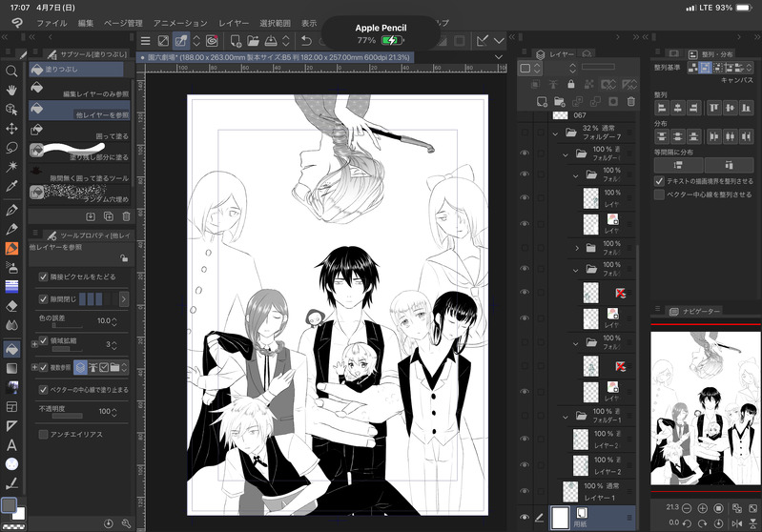Screen dimensions: 762x532
Task: Select the レイヤー1 layer row
Action: [592, 492]
